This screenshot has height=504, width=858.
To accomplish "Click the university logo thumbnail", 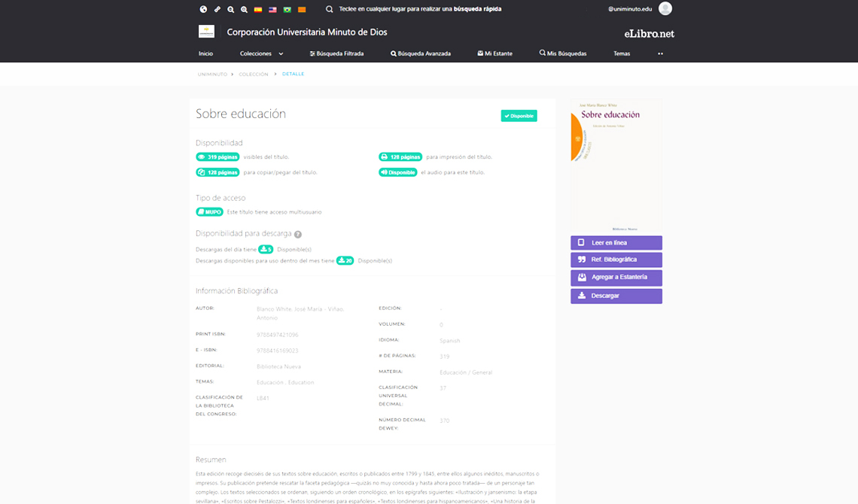I will tap(206, 32).
